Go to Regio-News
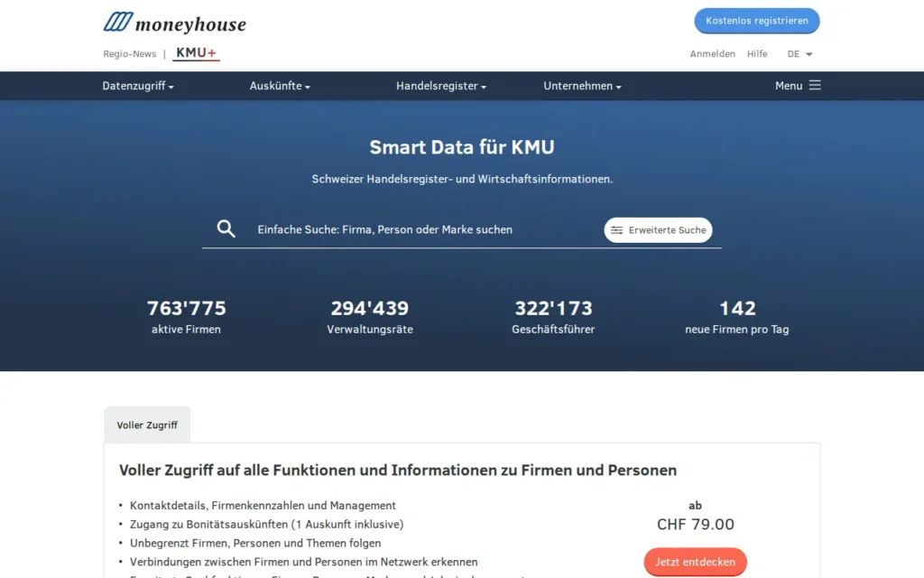Screen dimensions: 924x578 point(130,53)
